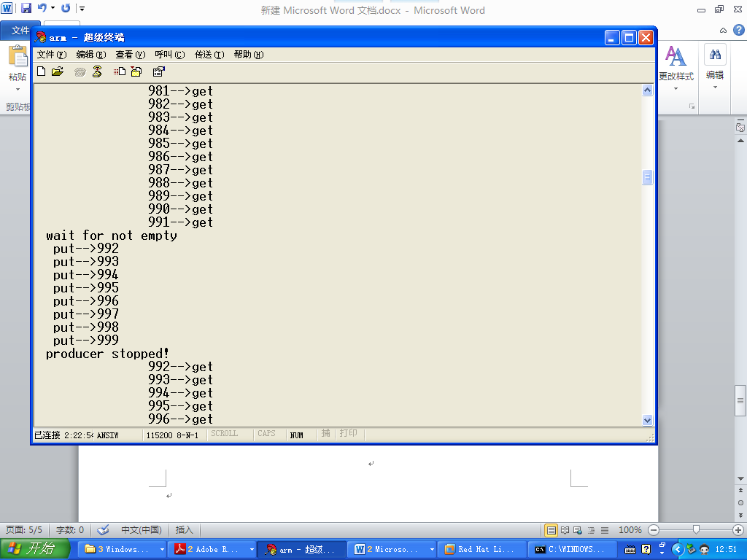
Task: Switch to Print Layout view in Word
Action: [x=551, y=530]
